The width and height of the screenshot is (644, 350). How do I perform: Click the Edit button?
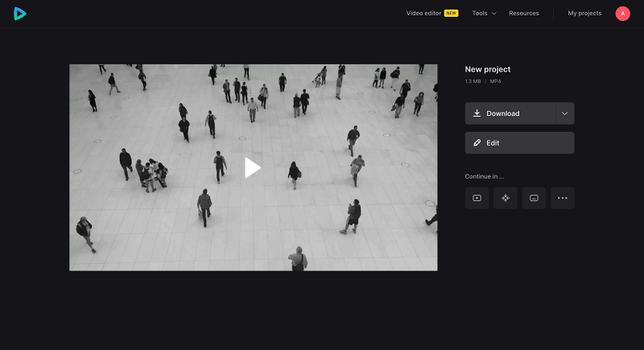pyautogui.click(x=519, y=142)
